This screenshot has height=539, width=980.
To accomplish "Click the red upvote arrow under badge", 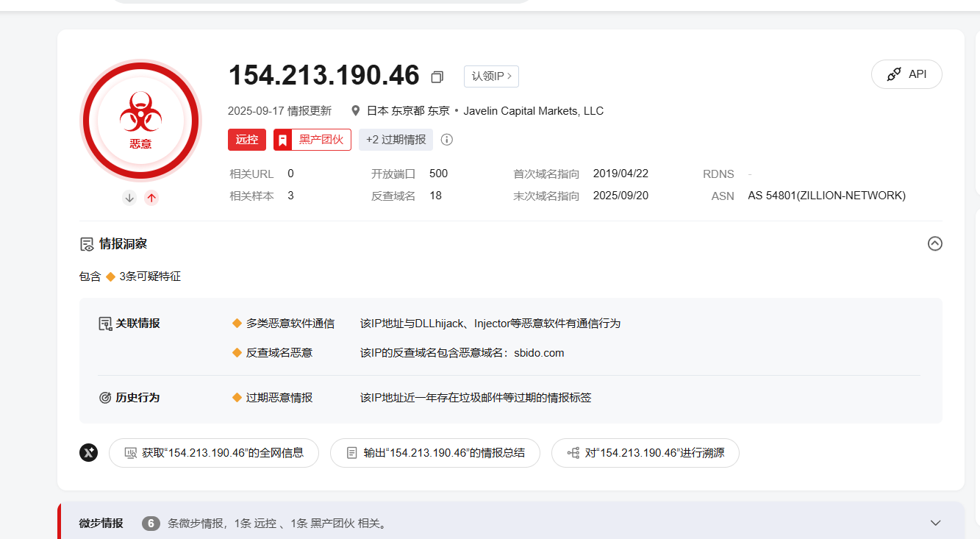I will point(151,197).
